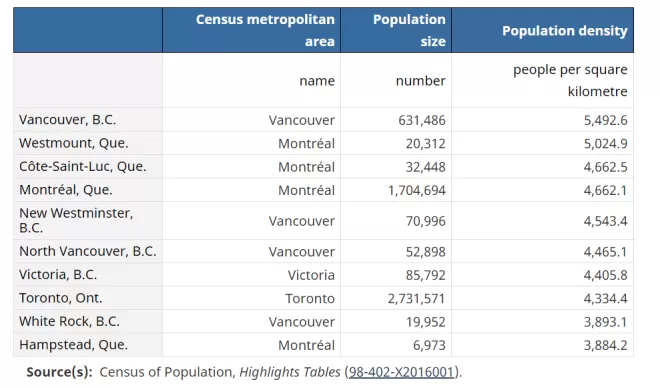Viewport: 660px width, 388px height.
Task: Click the population value 1,704,694
Action: [416, 190]
